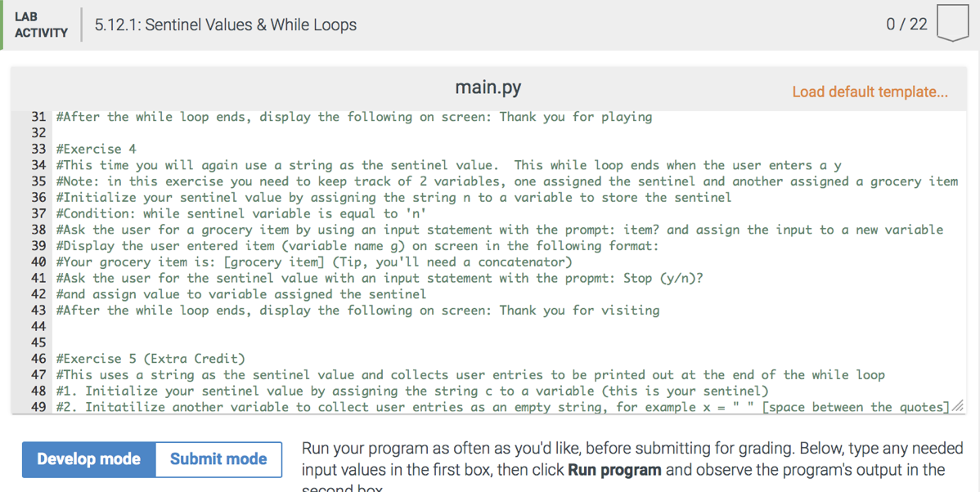This screenshot has width=980, height=492.
Task: Click the pennant achievement badge icon
Action: pyautogui.click(x=951, y=24)
